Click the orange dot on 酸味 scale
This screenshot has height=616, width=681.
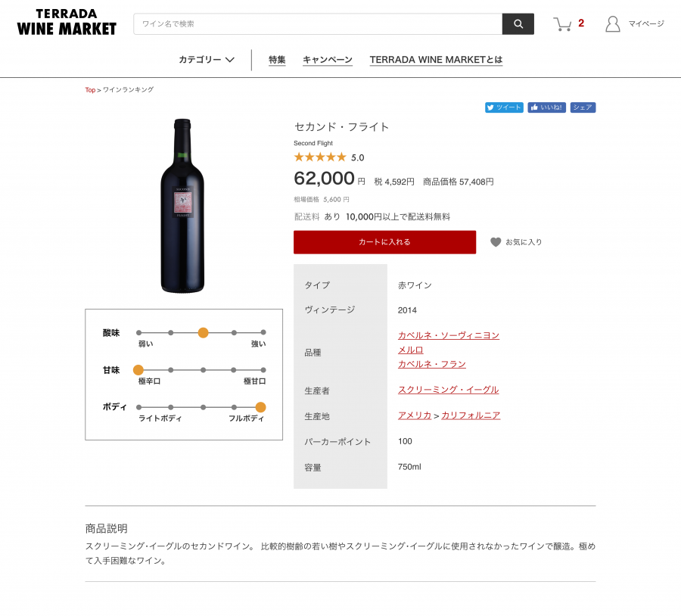pyautogui.click(x=203, y=332)
